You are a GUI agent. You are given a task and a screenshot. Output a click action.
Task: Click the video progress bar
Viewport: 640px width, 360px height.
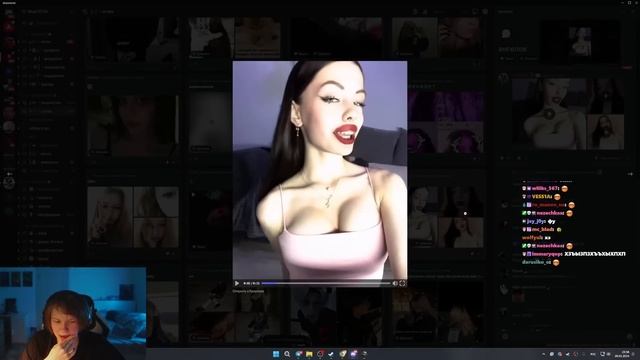tap(326, 283)
